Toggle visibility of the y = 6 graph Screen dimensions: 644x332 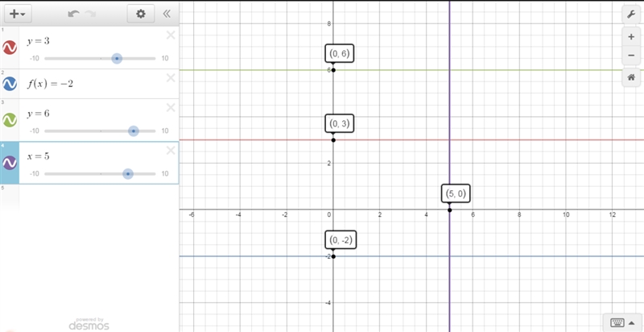click(10, 120)
